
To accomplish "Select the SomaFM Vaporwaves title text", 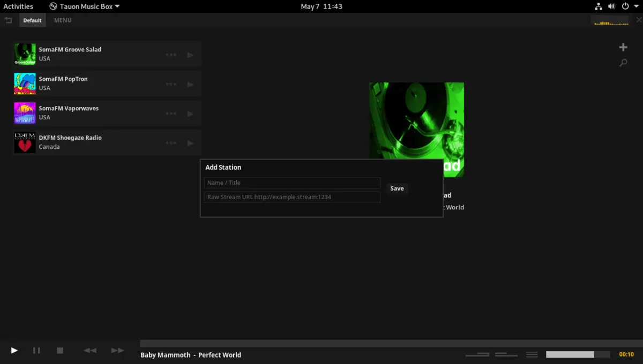I will pos(69,108).
